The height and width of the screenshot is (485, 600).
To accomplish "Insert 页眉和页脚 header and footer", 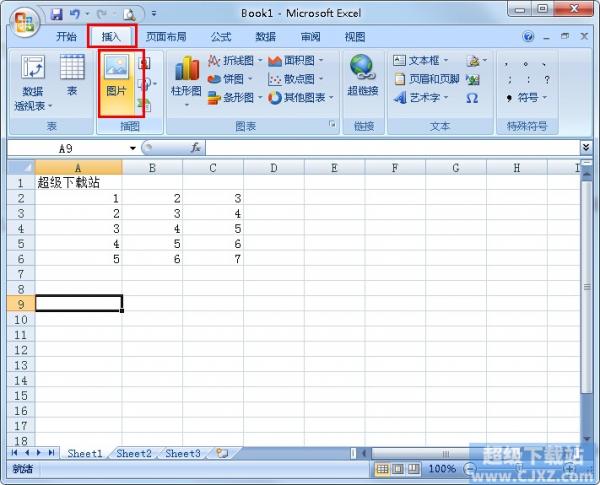I will (x=426, y=79).
